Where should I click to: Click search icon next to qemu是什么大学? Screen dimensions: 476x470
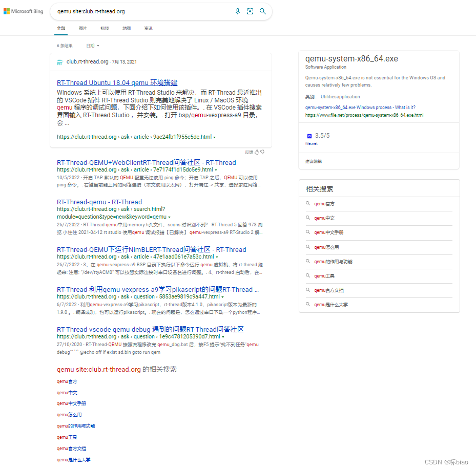coord(308,304)
